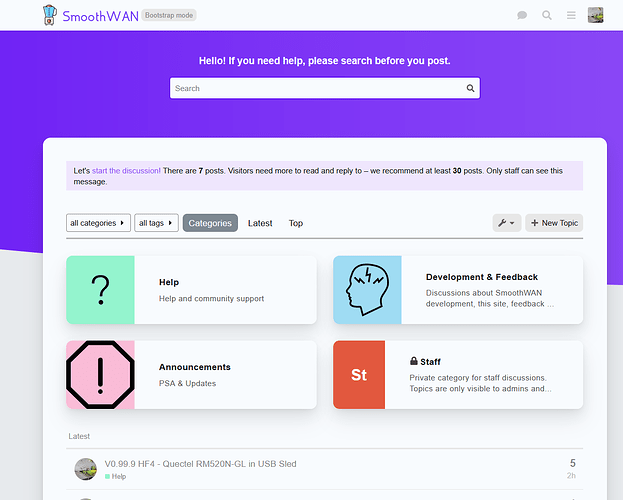
Task: Click the SmoothWAN site title
Action: click(101, 16)
